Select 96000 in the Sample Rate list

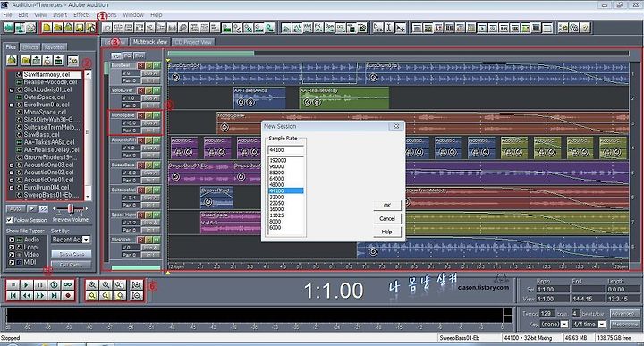pos(286,166)
